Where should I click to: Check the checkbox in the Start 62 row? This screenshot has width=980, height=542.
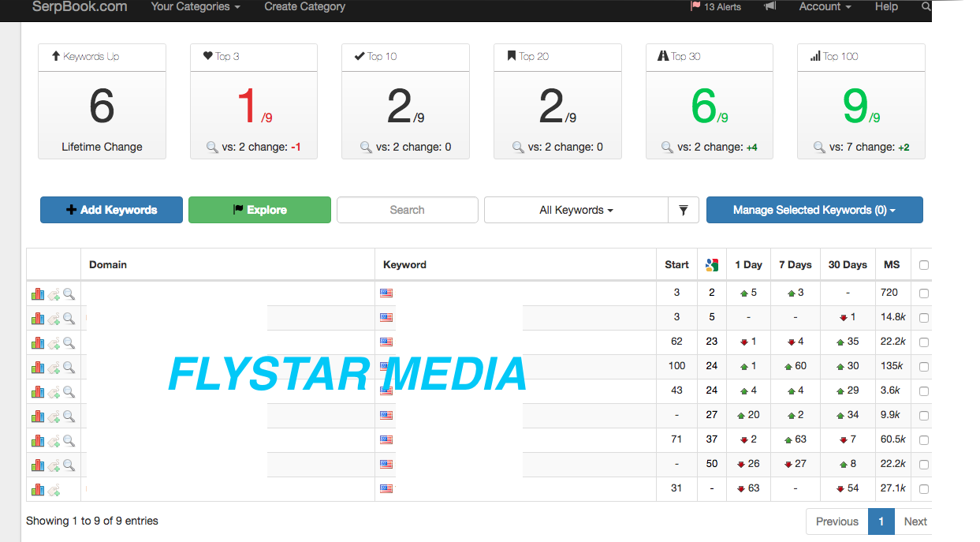tap(924, 342)
